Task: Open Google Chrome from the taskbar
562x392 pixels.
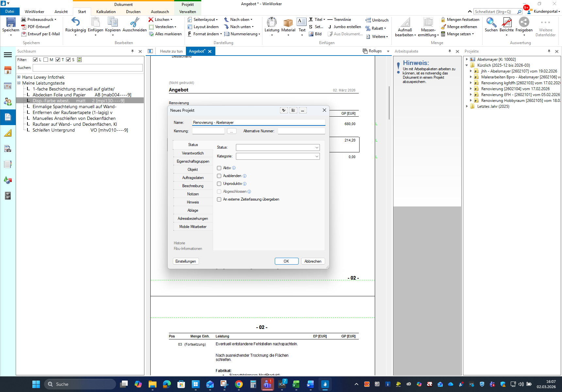Action: pos(239,384)
